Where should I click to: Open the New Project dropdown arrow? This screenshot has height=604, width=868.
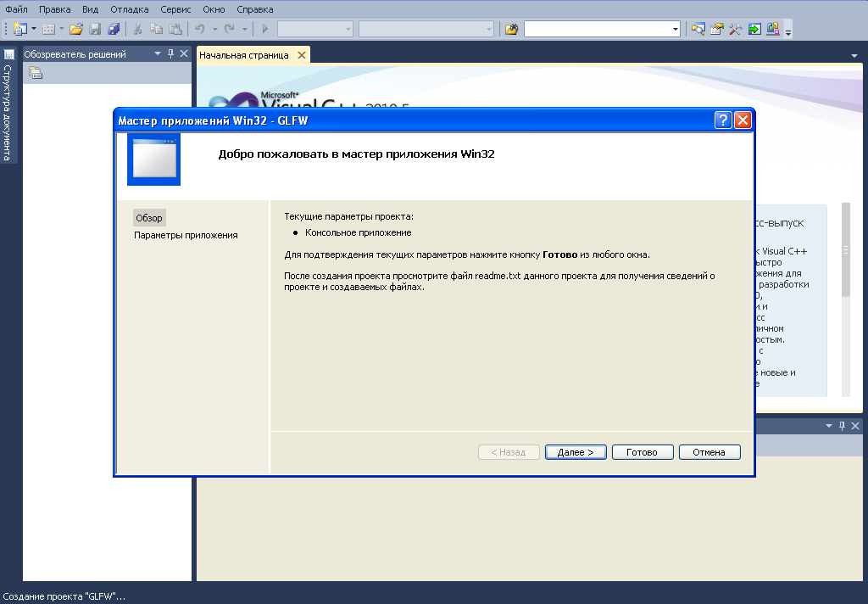[34, 29]
